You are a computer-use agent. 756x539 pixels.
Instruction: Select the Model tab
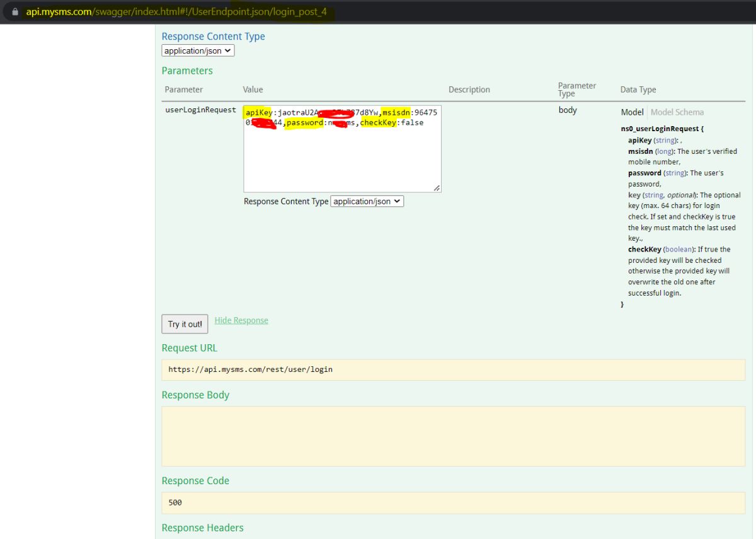pyautogui.click(x=632, y=112)
